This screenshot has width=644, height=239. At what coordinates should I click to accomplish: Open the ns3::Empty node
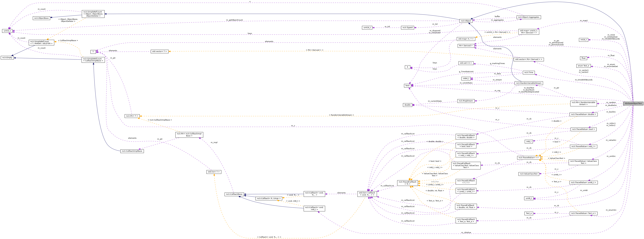(x=7, y=57)
